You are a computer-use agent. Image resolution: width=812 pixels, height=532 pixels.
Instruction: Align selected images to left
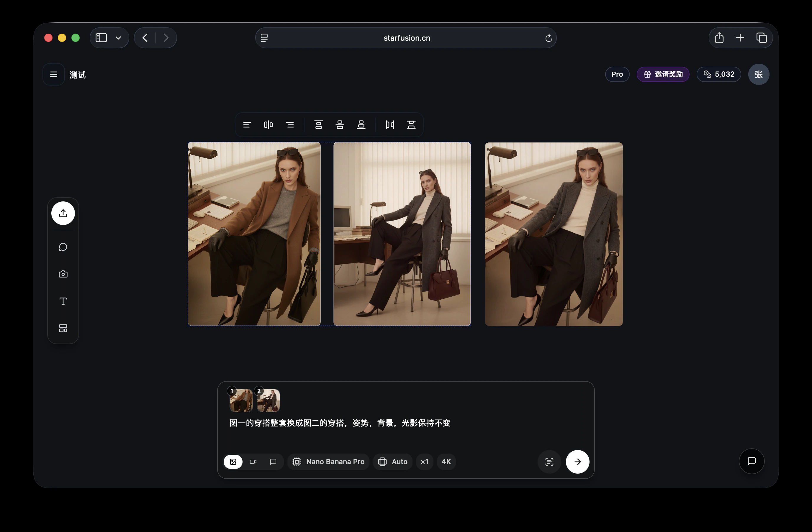pyautogui.click(x=247, y=125)
